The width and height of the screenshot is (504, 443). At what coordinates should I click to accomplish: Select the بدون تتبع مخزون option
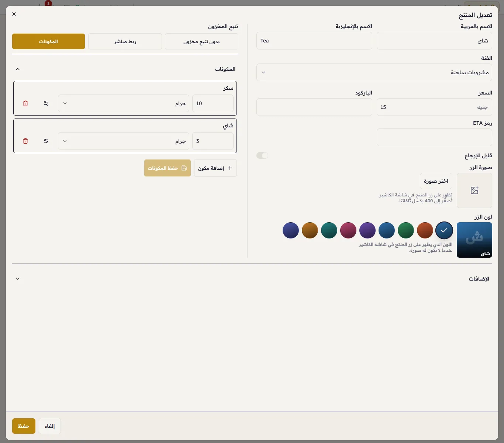[x=201, y=41]
